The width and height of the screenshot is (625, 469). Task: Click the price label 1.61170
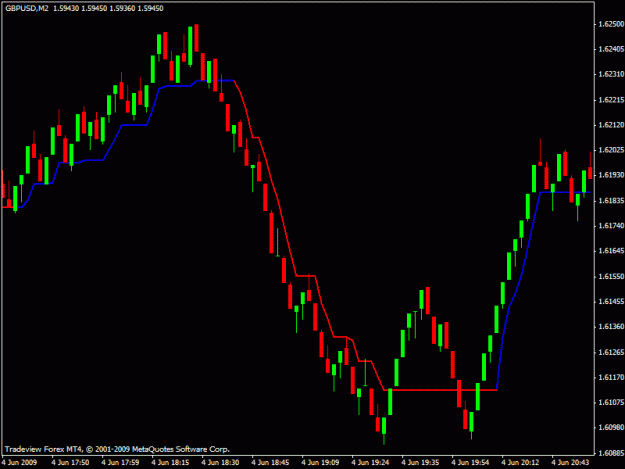coord(611,377)
